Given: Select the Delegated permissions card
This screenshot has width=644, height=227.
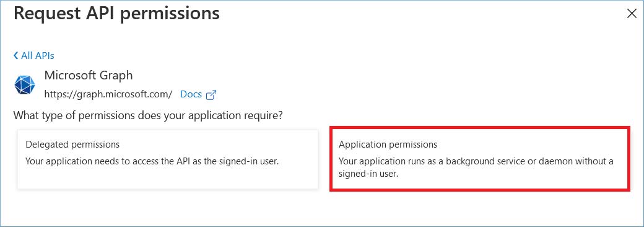Looking at the screenshot, I should (x=168, y=159).
